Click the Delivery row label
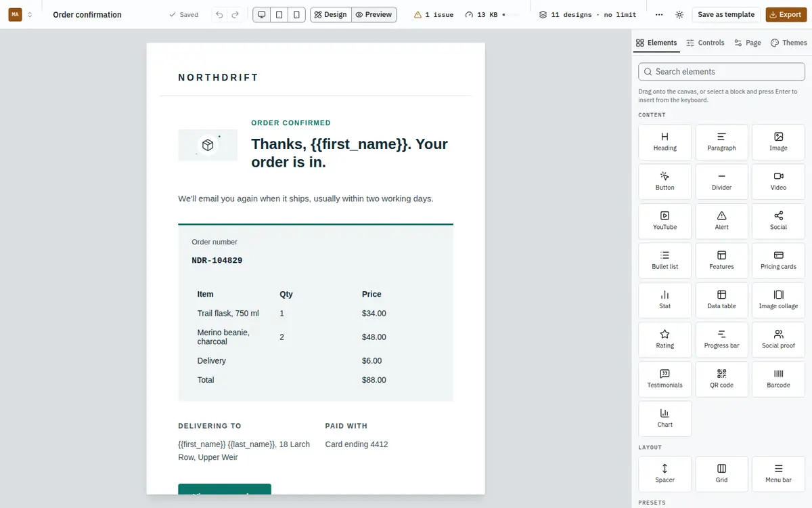Viewport: 812px width, 508px height. [212, 360]
